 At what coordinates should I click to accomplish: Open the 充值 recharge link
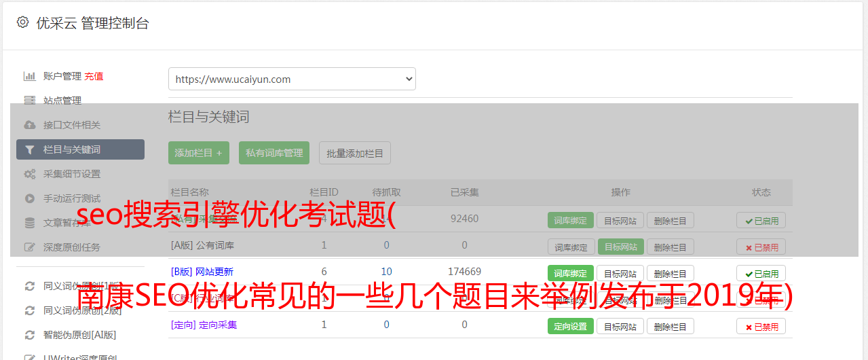(94, 76)
